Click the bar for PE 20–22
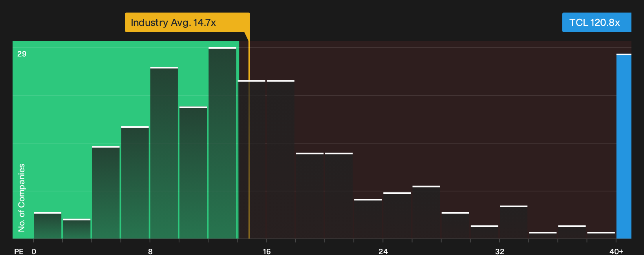The image size is (644, 255). point(339,196)
